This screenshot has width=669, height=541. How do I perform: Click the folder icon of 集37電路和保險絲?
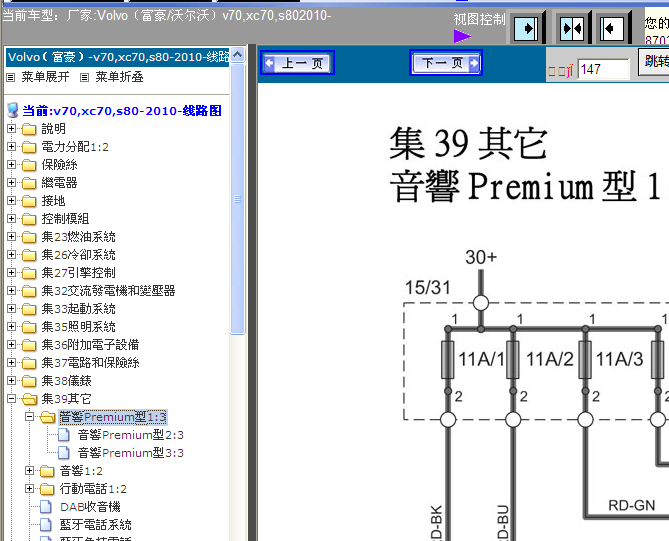[29, 363]
